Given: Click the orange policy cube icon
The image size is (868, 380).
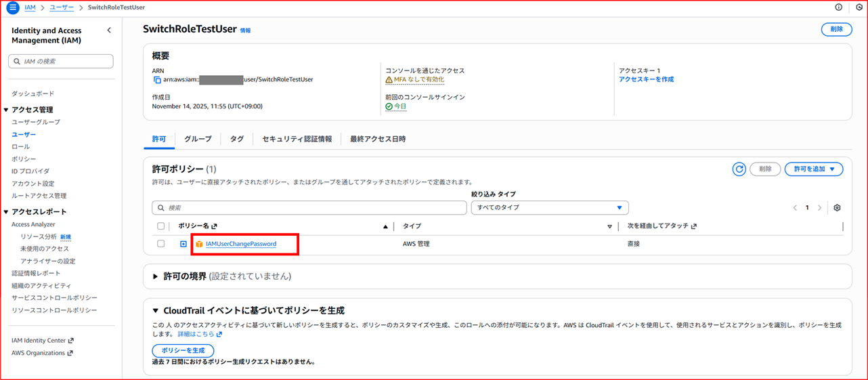Looking at the screenshot, I should (x=199, y=244).
